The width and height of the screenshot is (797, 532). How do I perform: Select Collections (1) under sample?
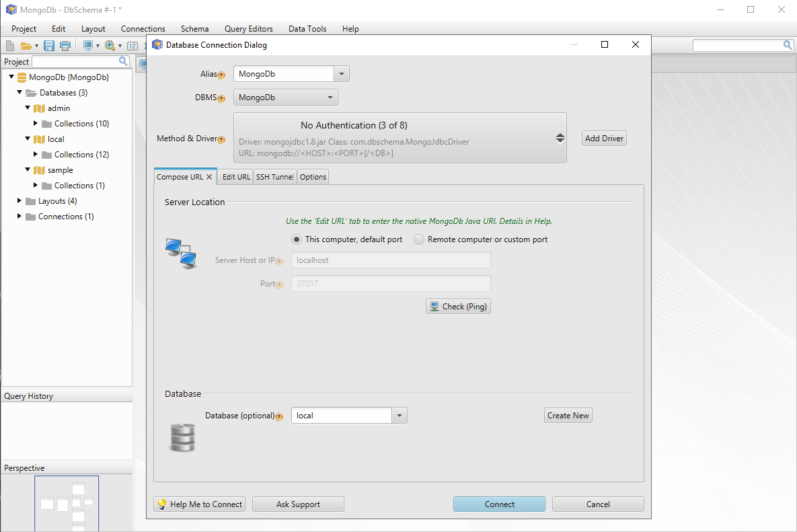pyautogui.click(x=79, y=186)
